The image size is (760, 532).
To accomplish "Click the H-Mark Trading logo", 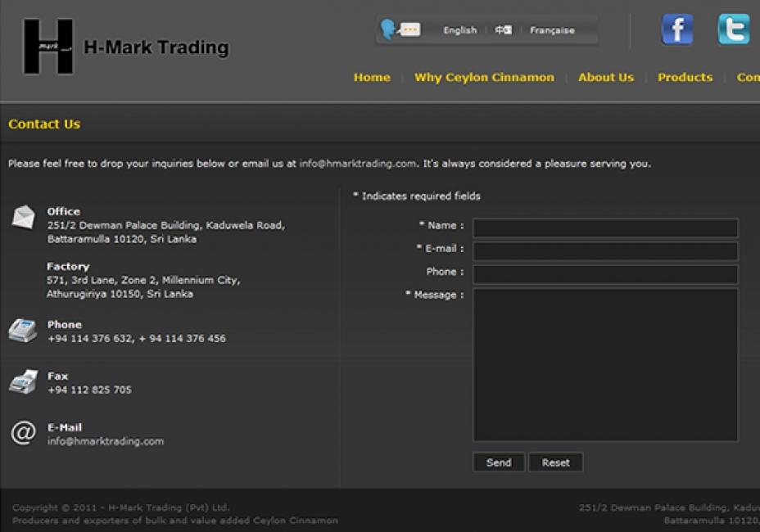I will tap(48, 47).
